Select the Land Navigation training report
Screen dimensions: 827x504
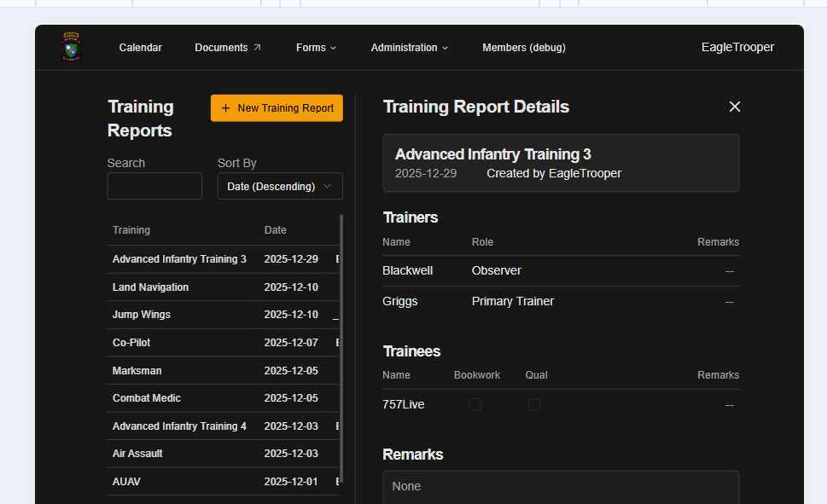tap(150, 287)
